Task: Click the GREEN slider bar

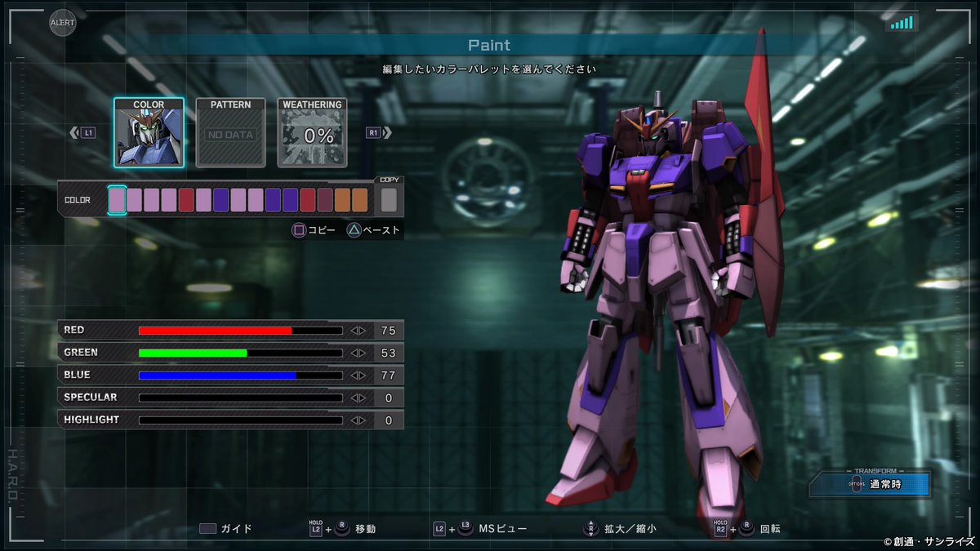Action: [241, 353]
